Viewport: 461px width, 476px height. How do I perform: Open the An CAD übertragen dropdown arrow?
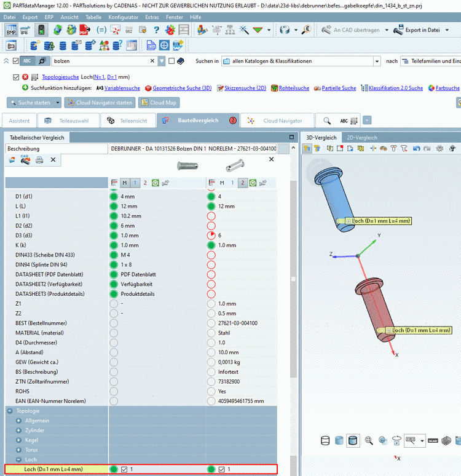tap(387, 30)
